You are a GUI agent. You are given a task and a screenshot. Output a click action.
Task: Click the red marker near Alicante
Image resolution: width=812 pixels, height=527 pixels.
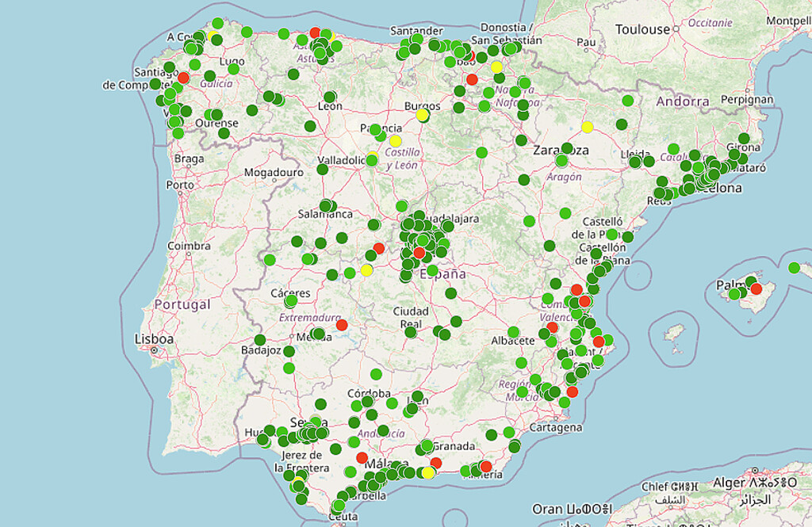coord(598,341)
